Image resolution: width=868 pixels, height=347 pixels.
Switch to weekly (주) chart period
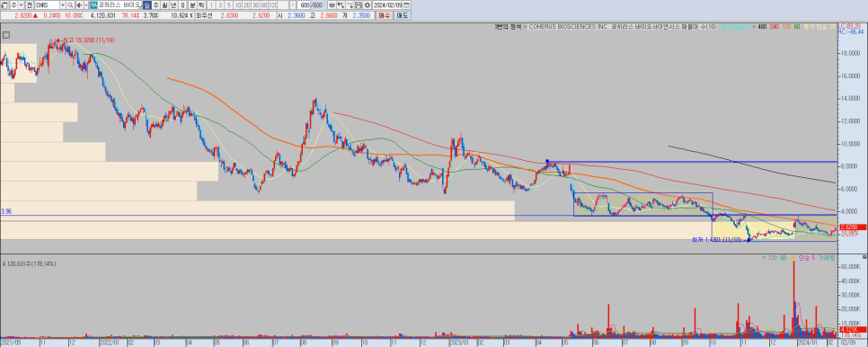(x=156, y=5)
